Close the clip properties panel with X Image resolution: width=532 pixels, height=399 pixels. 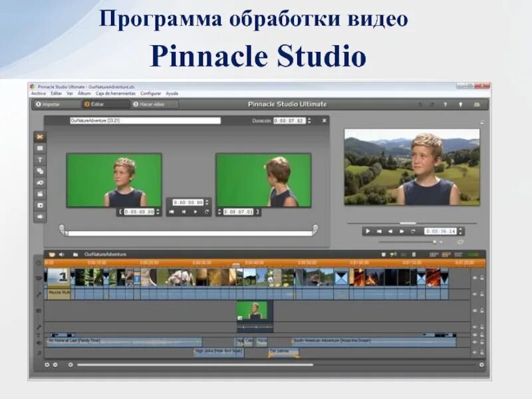324,120
